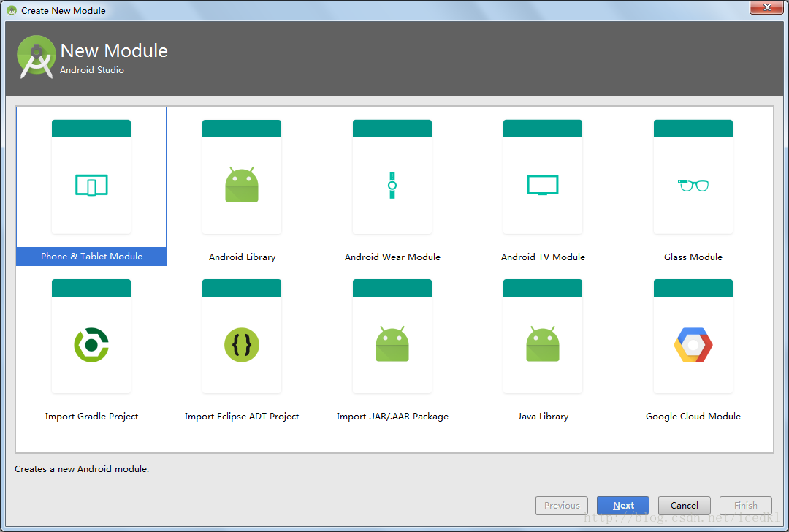Click the Import Gradle Project label
The image size is (789, 532).
tap(91, 417)
